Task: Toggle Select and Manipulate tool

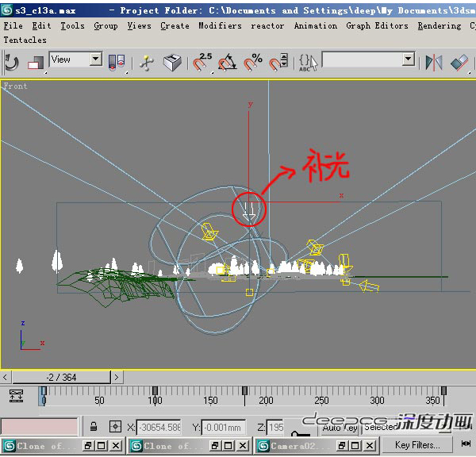Action: click(147, 63)
